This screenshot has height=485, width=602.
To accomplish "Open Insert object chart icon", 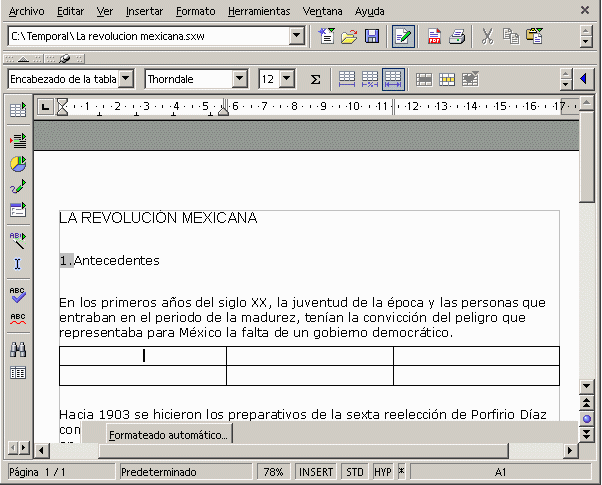I will 18,164.
